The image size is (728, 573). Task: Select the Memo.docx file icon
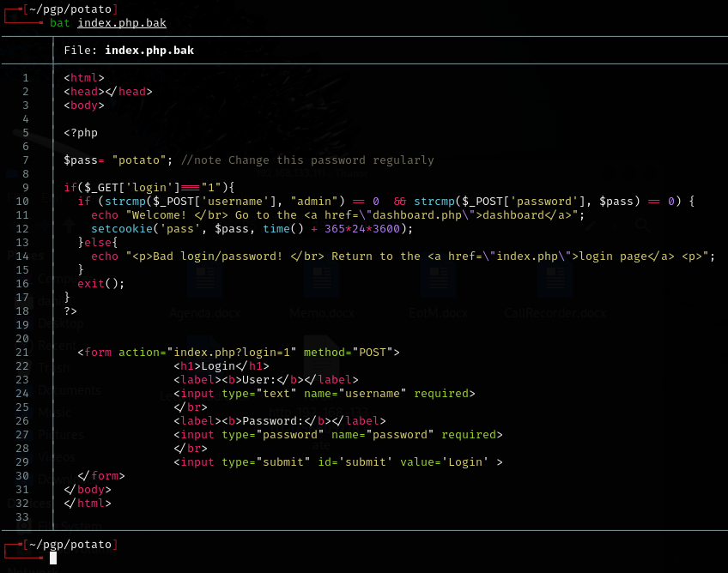(x=322, y=280)
